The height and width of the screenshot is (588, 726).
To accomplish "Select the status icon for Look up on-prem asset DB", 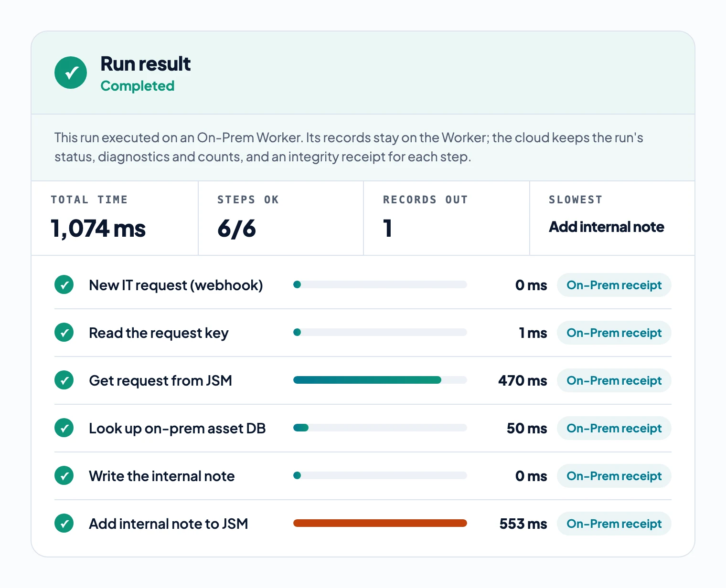I will (x=64, y=428).
